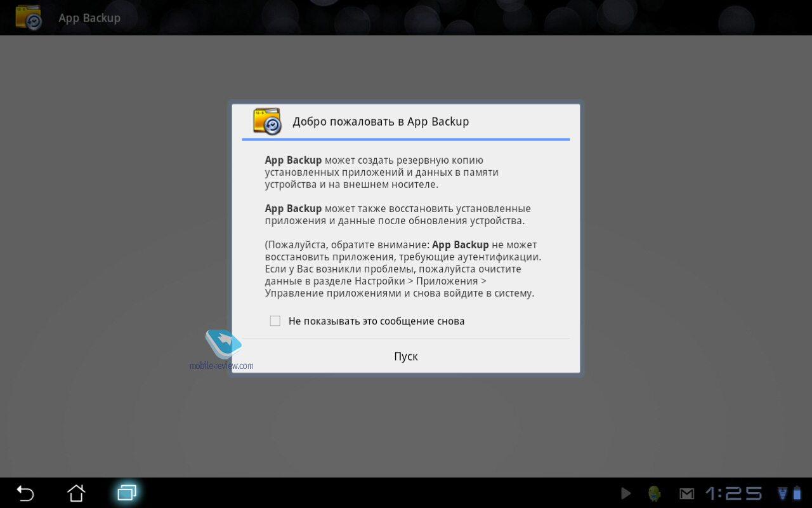Enable the do-not-show-again checkbox
The image size is (812, 508).
(275, 321)
